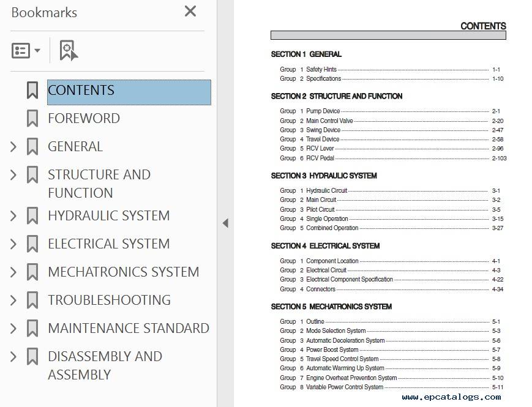This screenshot has height=407, width=532.
Task: Click the SECTION 3 HYDRAULIC SYSTEM heading
Action: (324, 176)
